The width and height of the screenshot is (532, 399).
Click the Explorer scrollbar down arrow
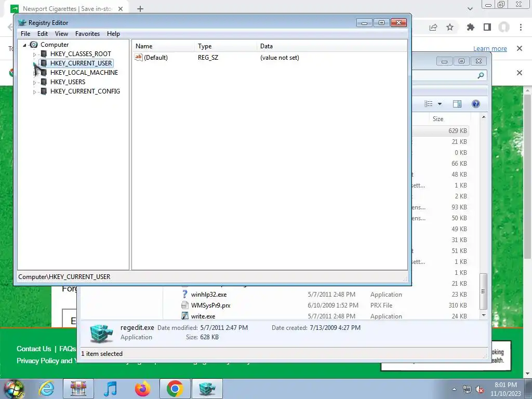[x=484, y=315]
